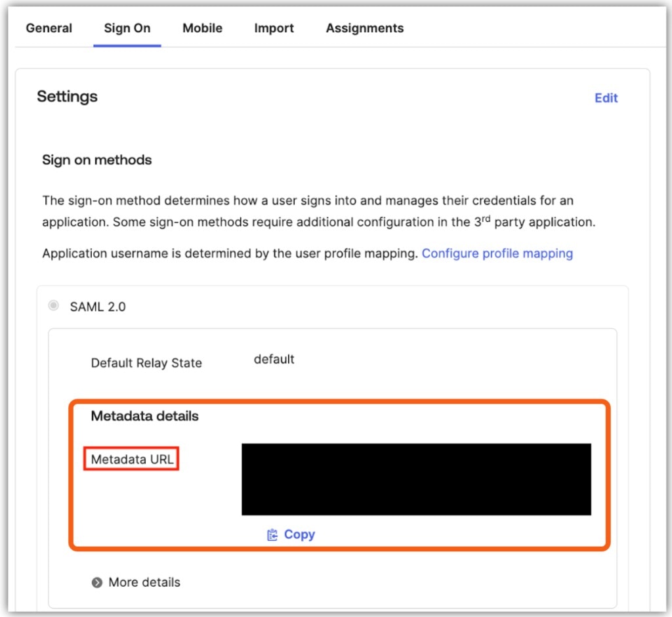Switch to the General tab
Viewport: 672px width, 617px height.
pos(49,28)
